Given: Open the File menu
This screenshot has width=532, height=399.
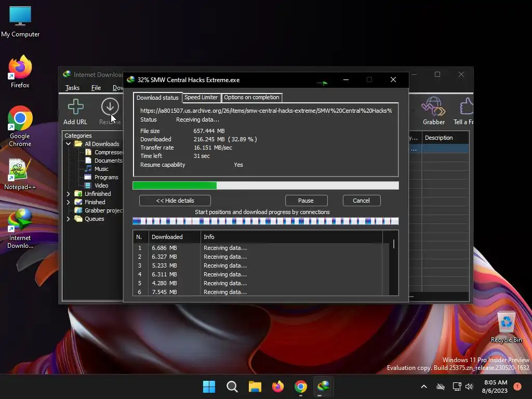Looking at the screenshot, I should pyautogui.click(x=96, y=88).
